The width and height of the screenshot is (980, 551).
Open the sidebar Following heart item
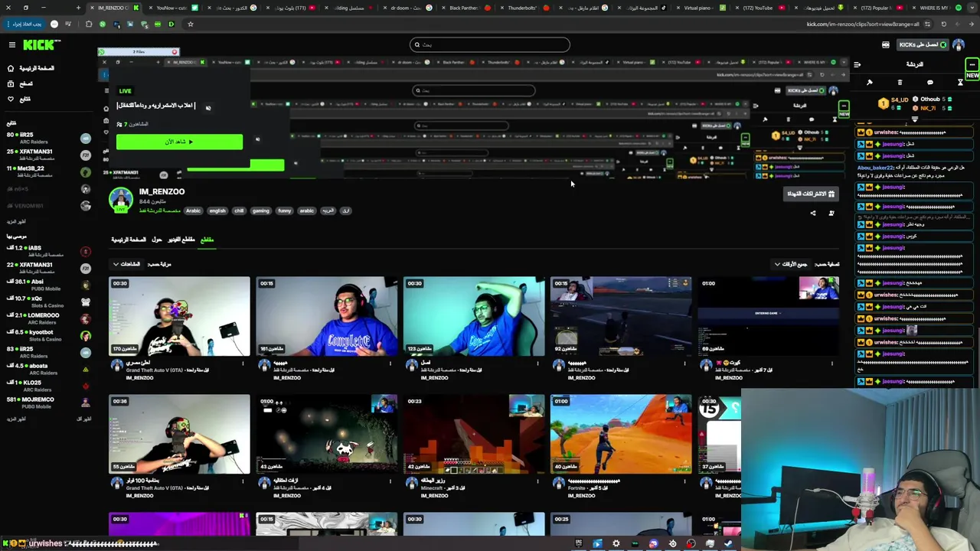coord(19,99)
